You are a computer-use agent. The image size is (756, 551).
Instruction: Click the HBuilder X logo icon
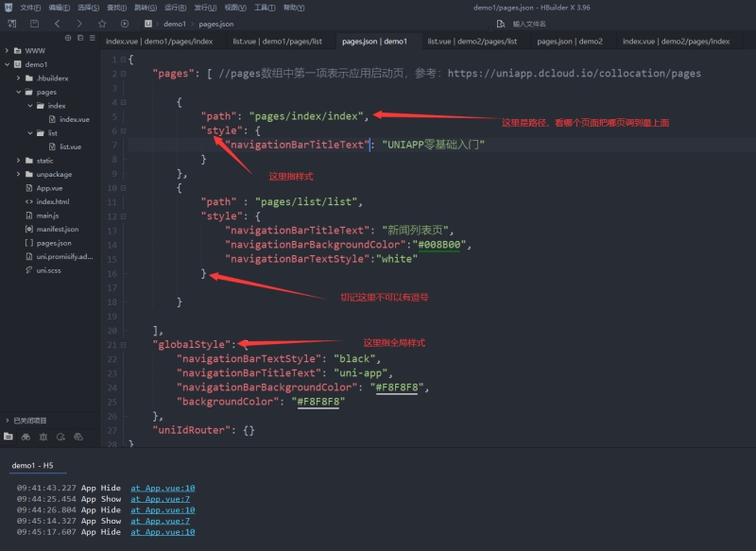(9, 8)
